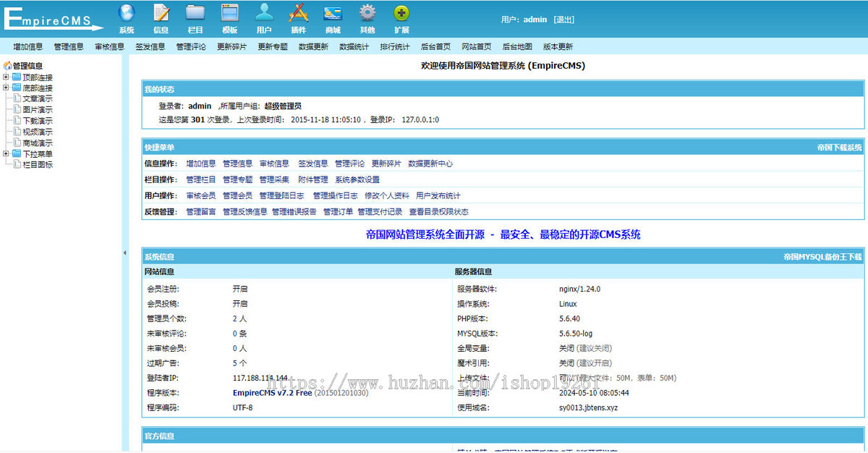The width and height of the screenshot is (868, 453).
Task: Select 后台首页 in the top submenu
Action: point(435,47)
